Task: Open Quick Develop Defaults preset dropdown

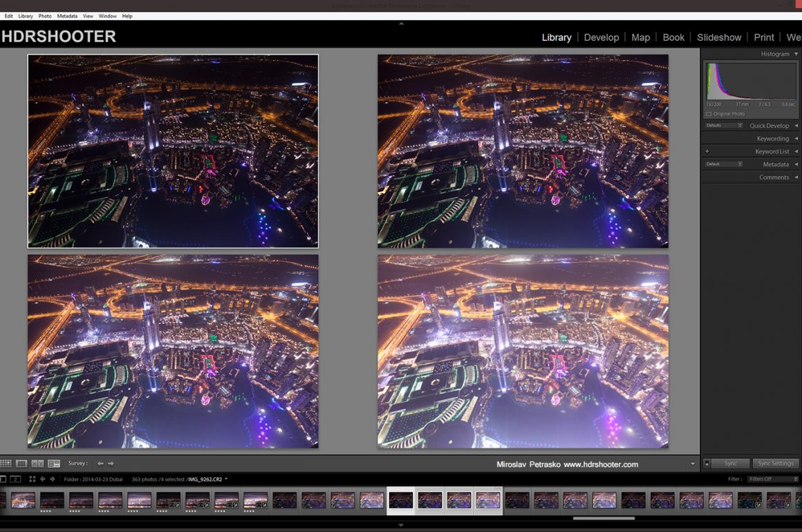Action: coord(723,126)
